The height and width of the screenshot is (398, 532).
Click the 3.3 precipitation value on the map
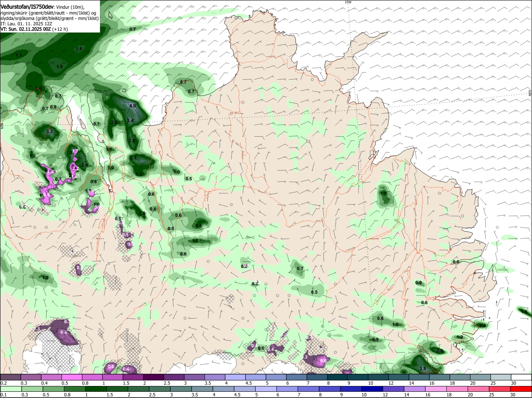tap(49, 131)
